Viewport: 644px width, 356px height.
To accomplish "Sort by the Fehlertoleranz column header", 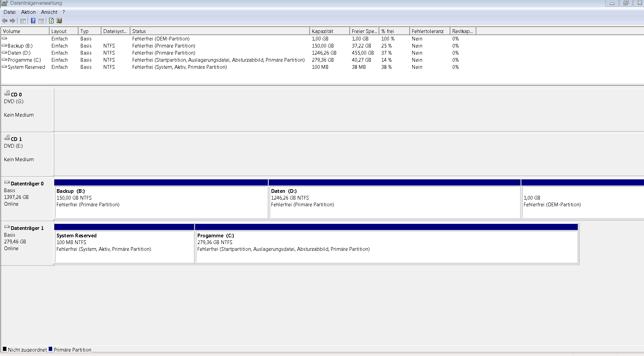I will [x=430, y=31].
